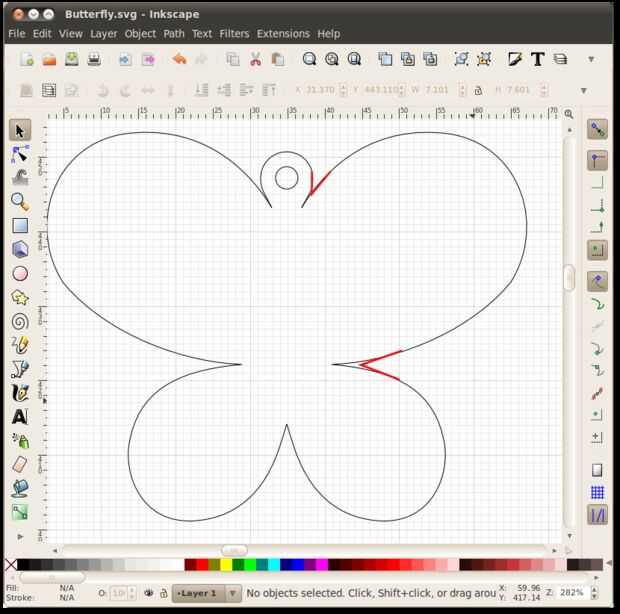Expand tool controls overflow arrow

click(583, 91)
